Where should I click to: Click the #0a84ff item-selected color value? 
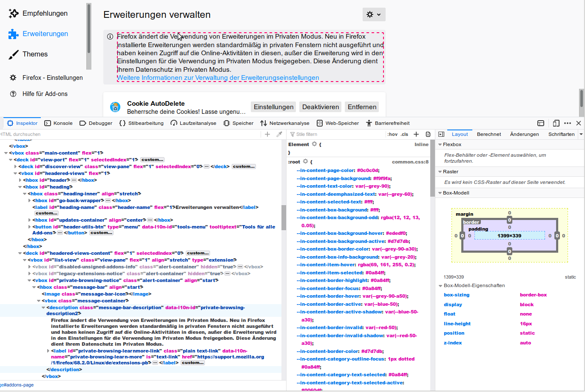[x=375, y=273]
